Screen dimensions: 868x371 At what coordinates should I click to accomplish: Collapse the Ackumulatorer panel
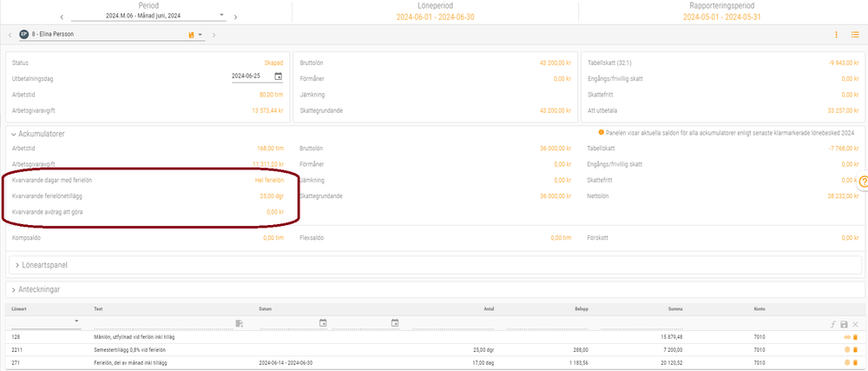pos(14,134)
